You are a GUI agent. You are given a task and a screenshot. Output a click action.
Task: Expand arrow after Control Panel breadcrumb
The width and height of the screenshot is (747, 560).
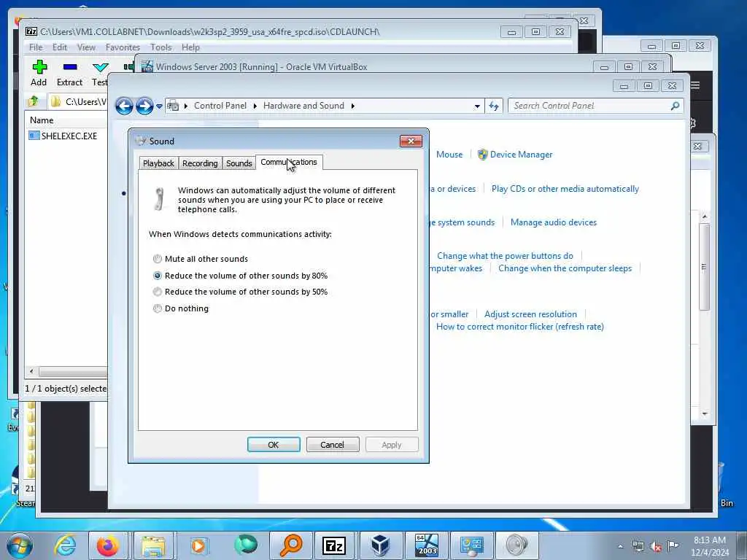255,106
